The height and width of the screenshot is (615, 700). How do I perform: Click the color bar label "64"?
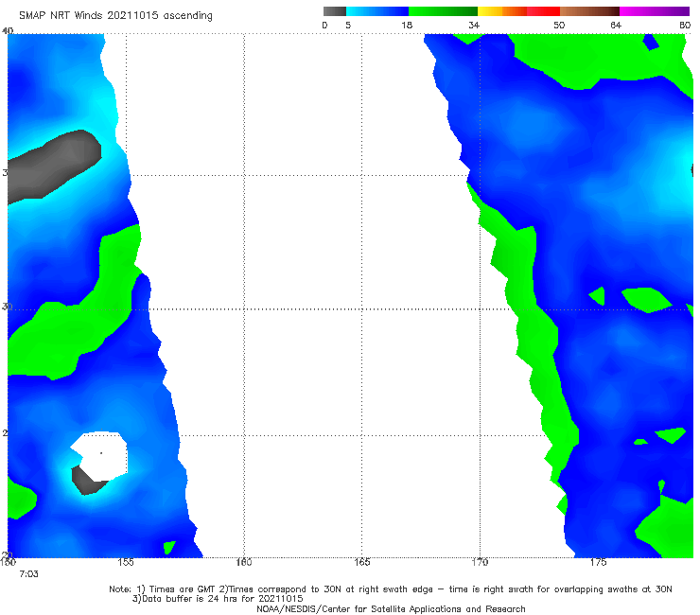(616, 25)
